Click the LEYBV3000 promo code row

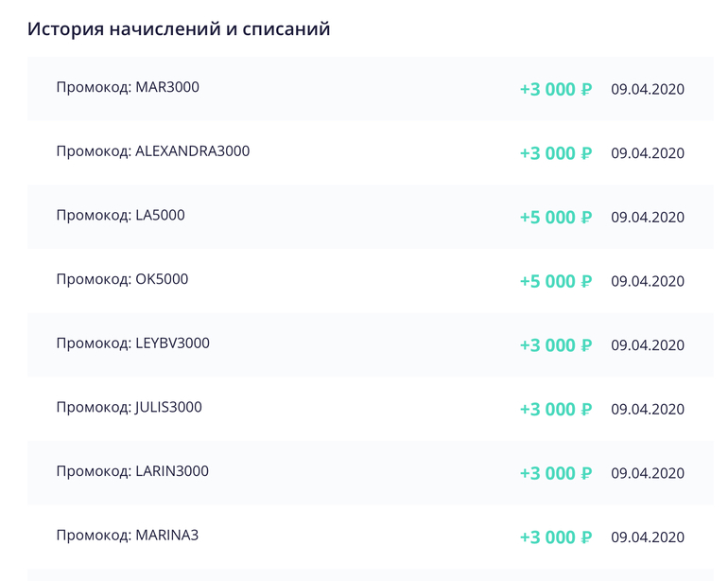pos(132,343)
